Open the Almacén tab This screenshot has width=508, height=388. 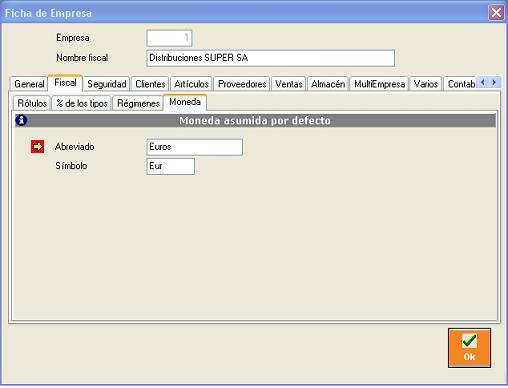[x=328, y=84]
